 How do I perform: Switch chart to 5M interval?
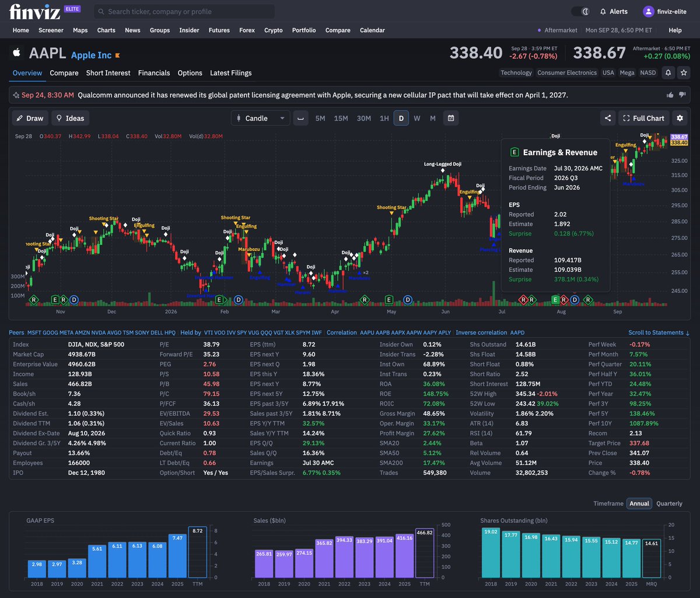click(320, 118)
